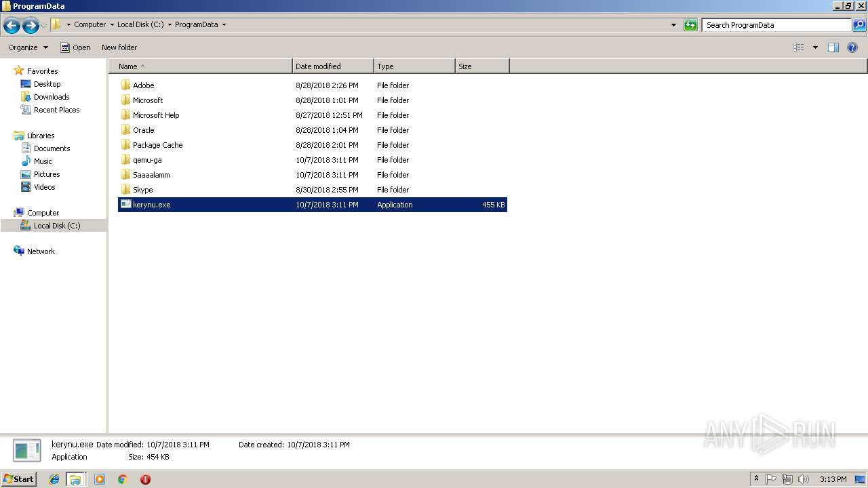The width and height of the screenshot is (868, 488).
Task: Open the selected file with Open button
Action: point(75,47)
